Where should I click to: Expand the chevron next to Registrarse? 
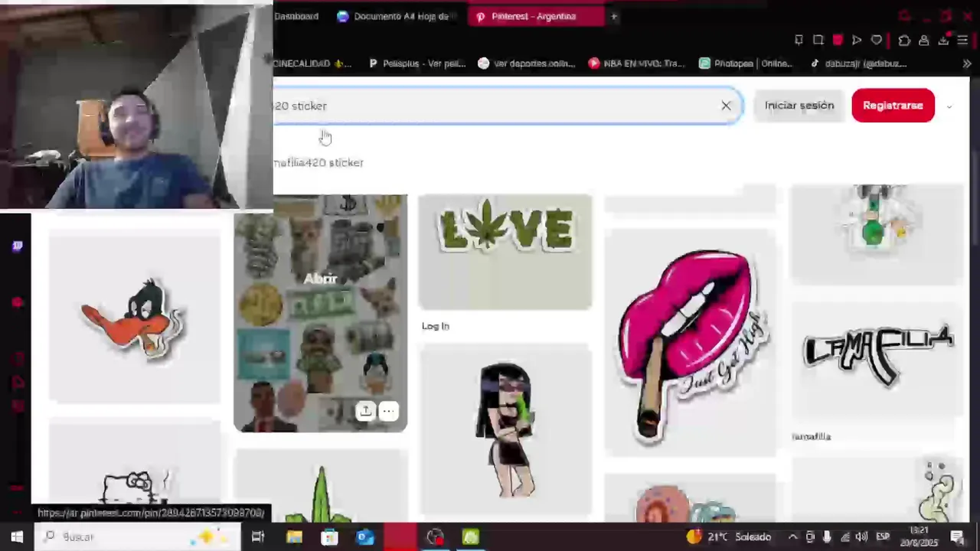click(x=949, y=106)
